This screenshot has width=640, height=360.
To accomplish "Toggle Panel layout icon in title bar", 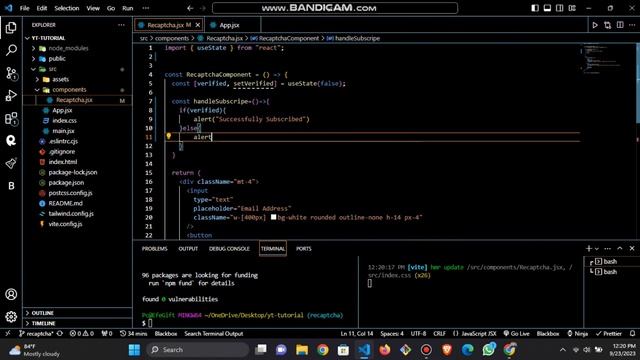I will [547, 8].
